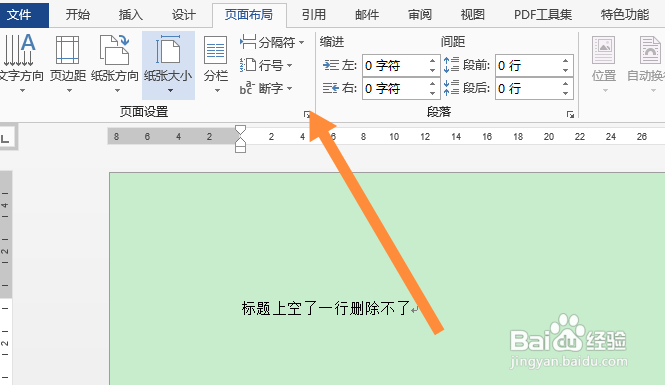Viewport: 665px width, 385px height.
Task: Switch to the 视图 tab
Action: click(x=472, y=15)
